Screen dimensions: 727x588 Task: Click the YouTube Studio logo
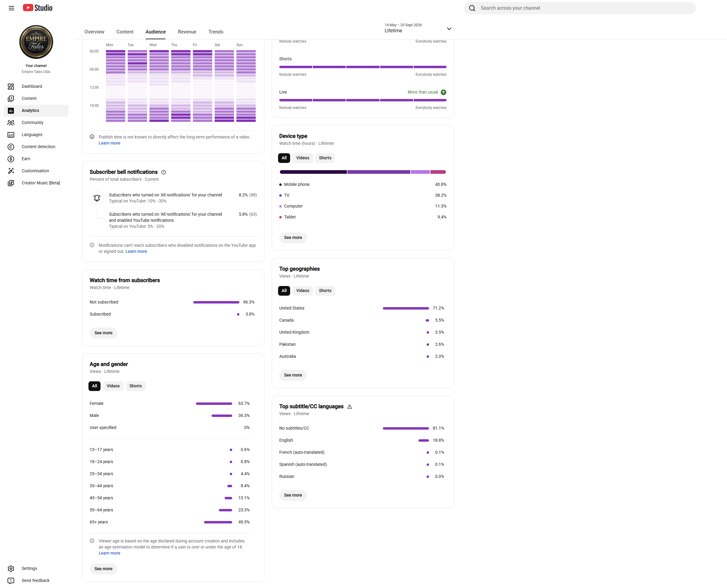(38, 8)
